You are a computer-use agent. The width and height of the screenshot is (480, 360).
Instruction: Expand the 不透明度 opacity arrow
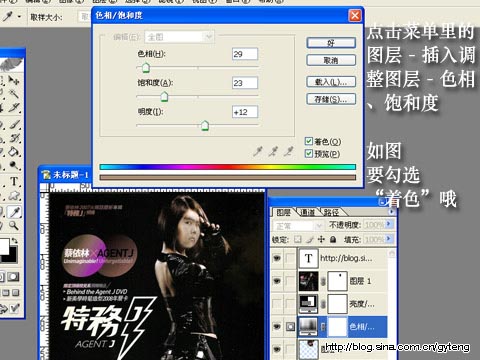point(389,224)
